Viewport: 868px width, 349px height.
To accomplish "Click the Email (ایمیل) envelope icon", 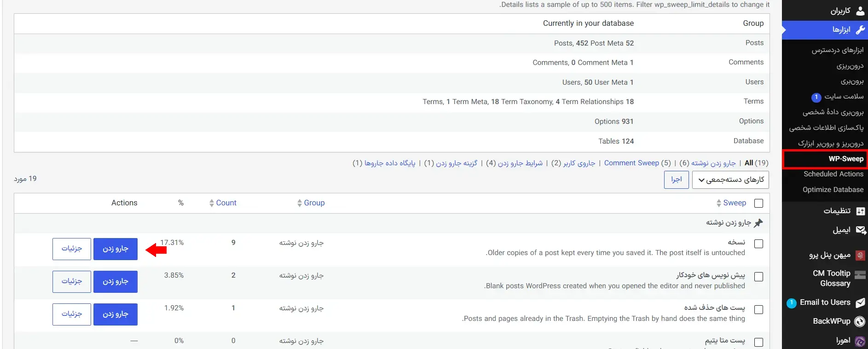I will [x=860, y=230].
